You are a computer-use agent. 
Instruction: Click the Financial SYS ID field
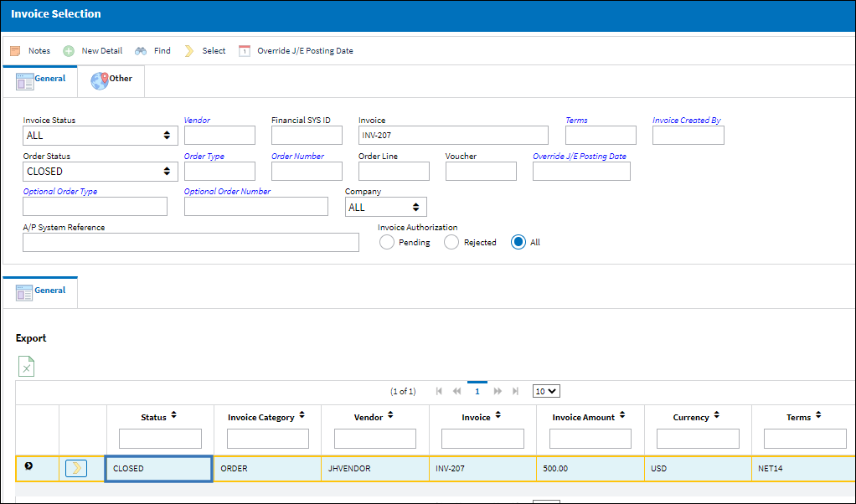click(x=307, y=136)
